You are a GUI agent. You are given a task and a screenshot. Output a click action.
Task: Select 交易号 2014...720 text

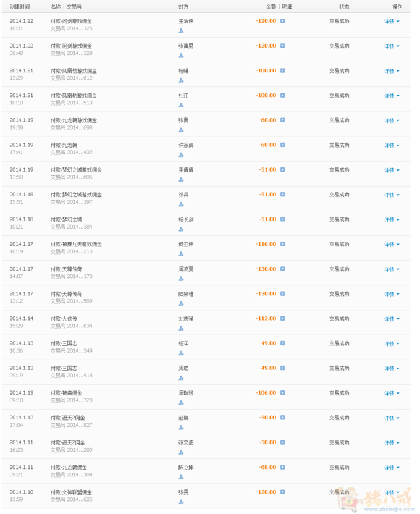(x=72, y=400)
